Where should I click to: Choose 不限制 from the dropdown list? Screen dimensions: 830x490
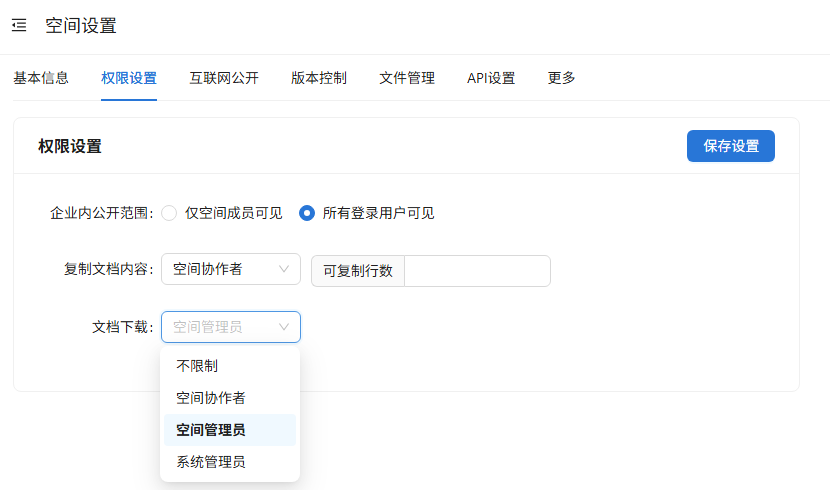pyautogui.click(x=230, y=366)
